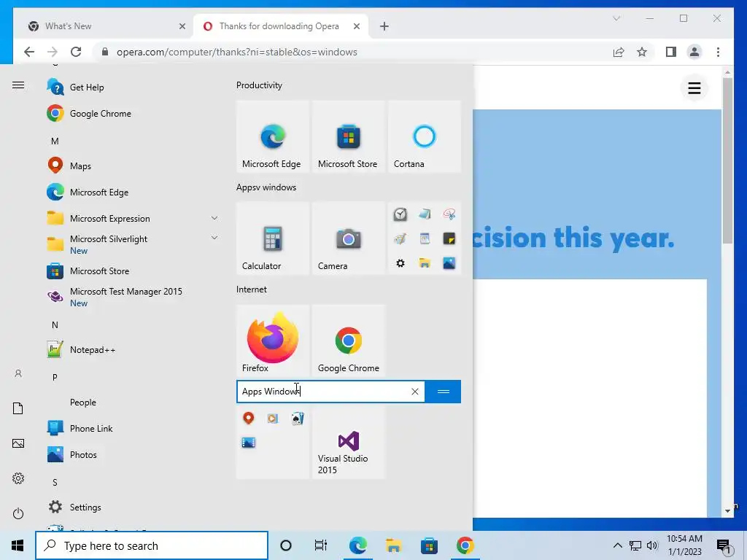
Task: Open the notification center
Action: pos(724,545)
